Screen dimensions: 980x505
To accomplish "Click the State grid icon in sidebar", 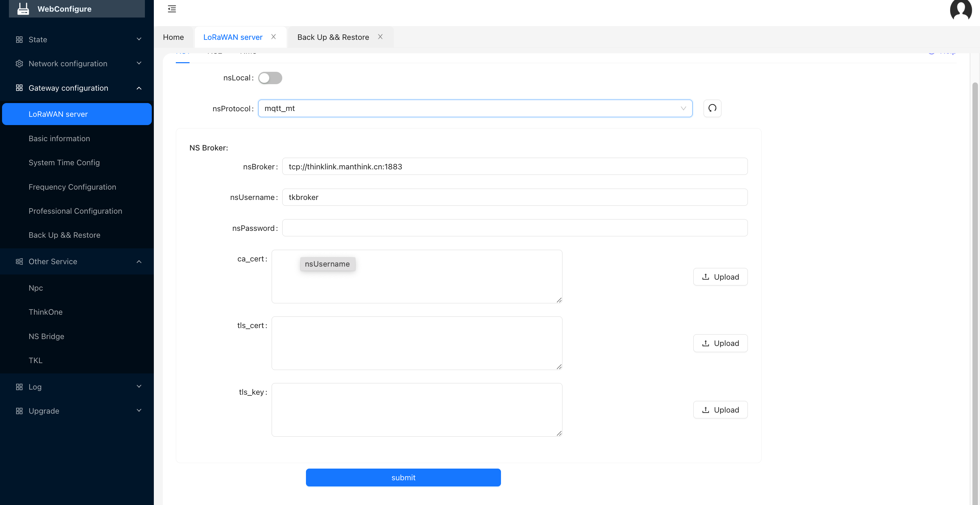I will (x=19, y=39).
